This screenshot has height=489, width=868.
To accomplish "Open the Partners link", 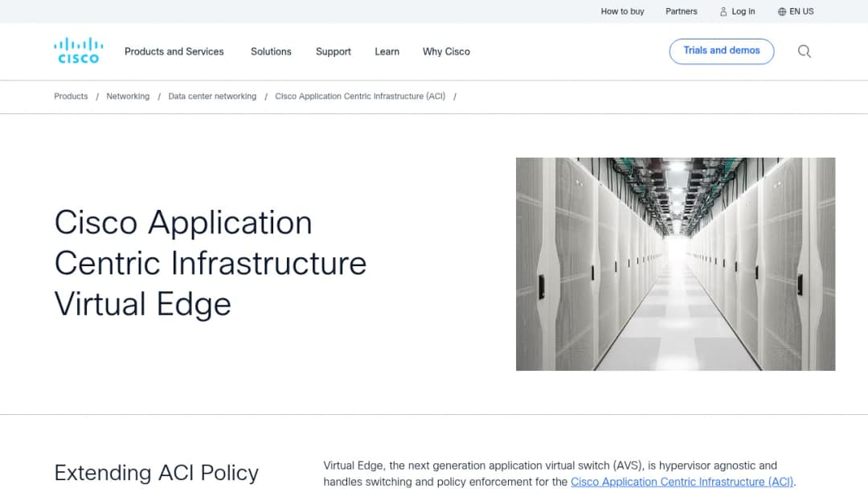I will [x=681, y=11].
